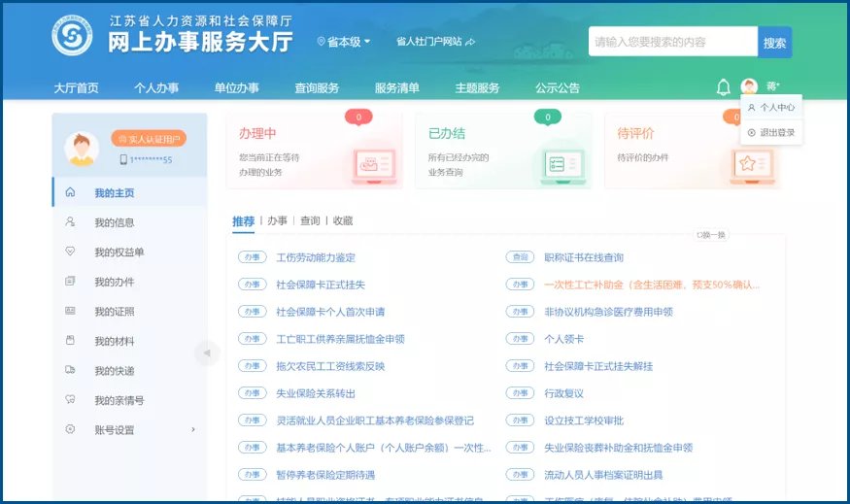Click 换一换 to refresh recommendations
This screenshot has width=850, height=504.
point(710,234)
